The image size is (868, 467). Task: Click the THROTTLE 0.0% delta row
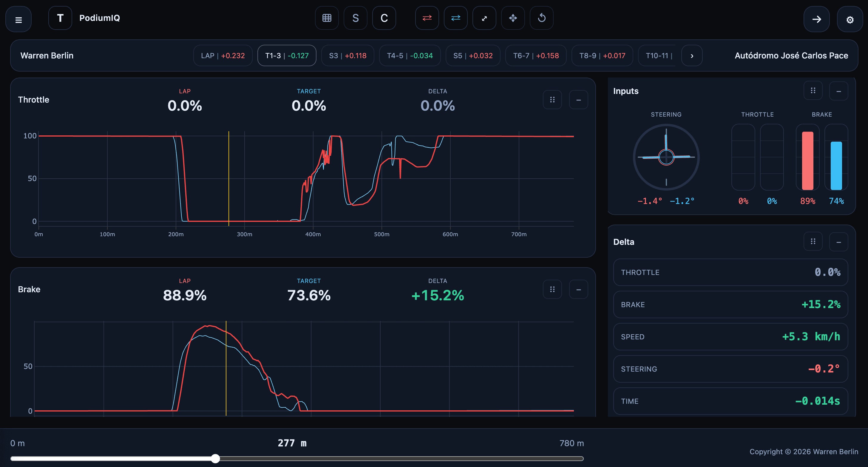pyautogui.click(x=730, y=272)
